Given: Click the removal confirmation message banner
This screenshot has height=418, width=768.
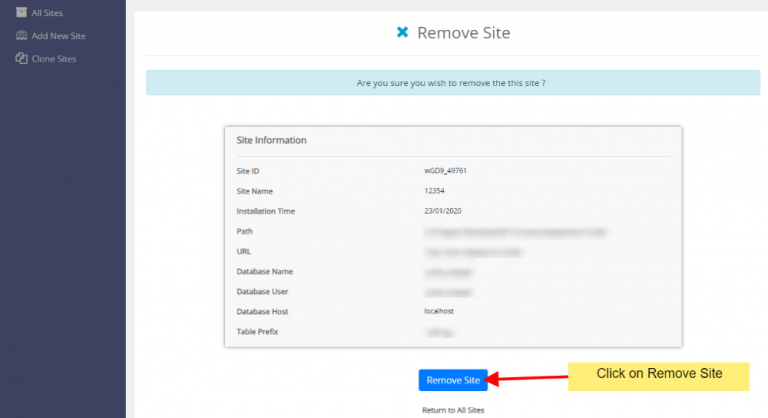Looking at the screenshot, I should point(452,83).
